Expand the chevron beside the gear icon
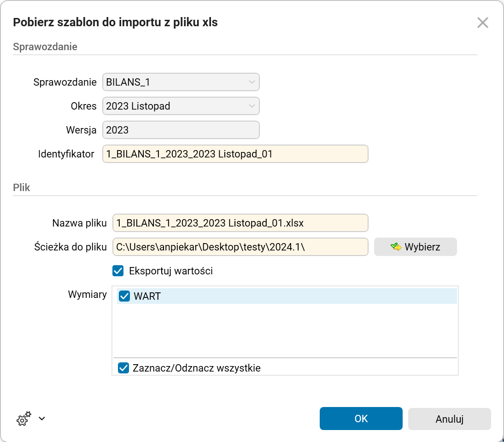This screenshot has height=442, width=504. 42,419
